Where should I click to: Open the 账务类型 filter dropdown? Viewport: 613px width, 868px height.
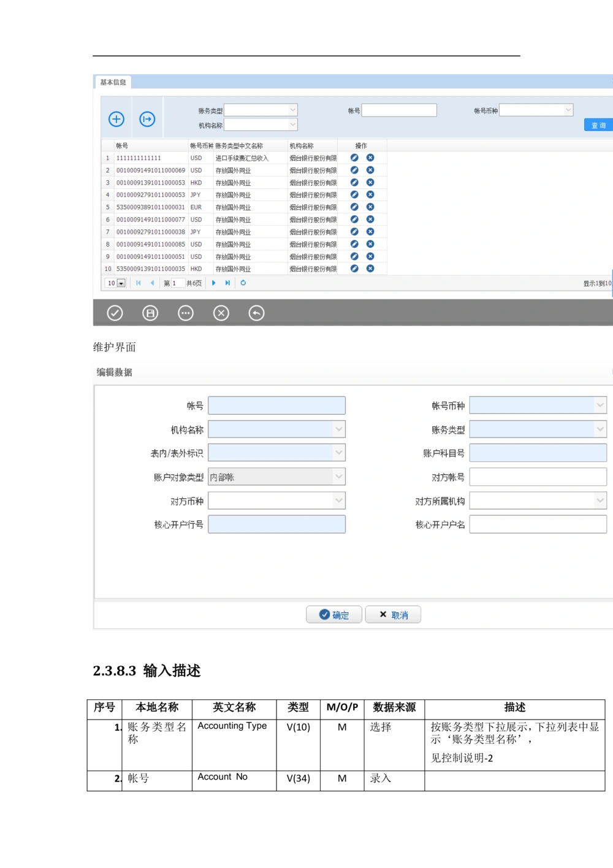coord(292,110)
